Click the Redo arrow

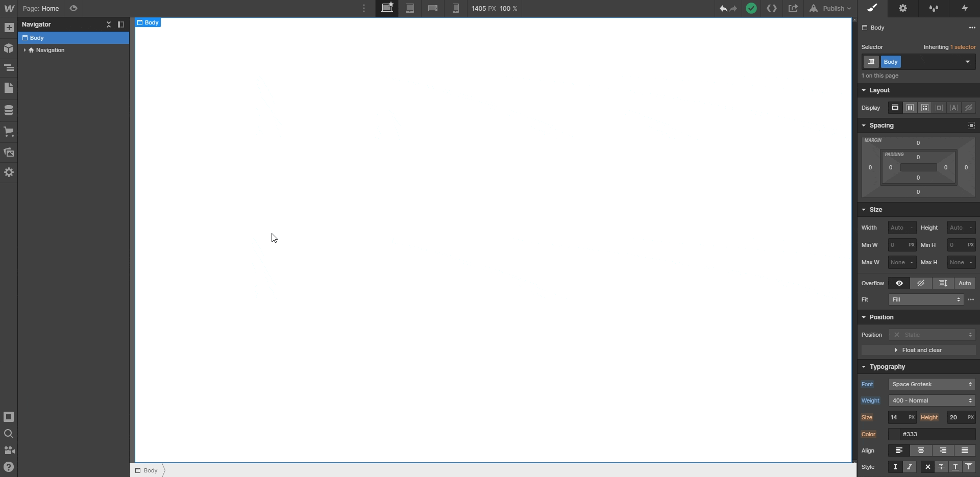click(x=733, y=8)
